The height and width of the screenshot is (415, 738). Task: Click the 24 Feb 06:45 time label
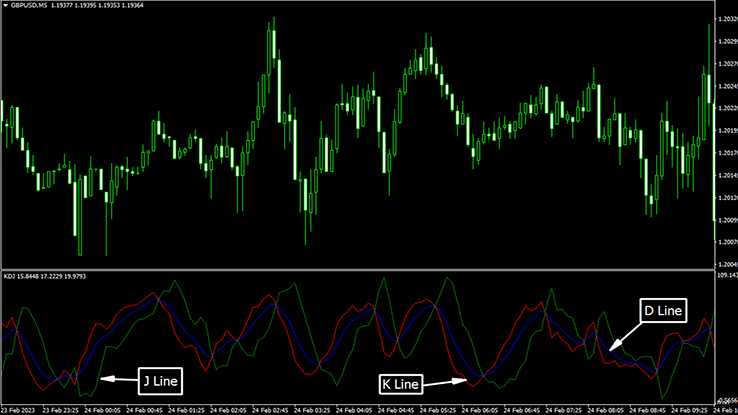pos(521,411)
